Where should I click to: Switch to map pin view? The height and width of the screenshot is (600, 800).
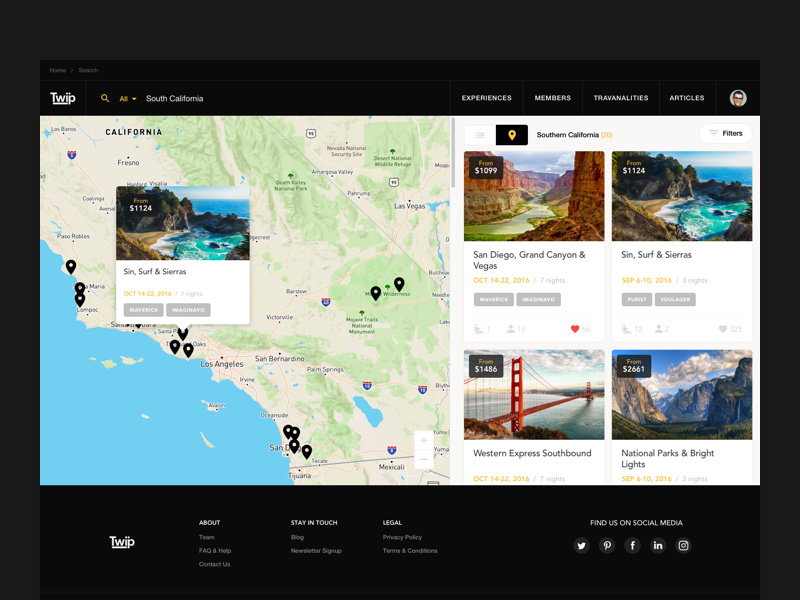[512, 135]
